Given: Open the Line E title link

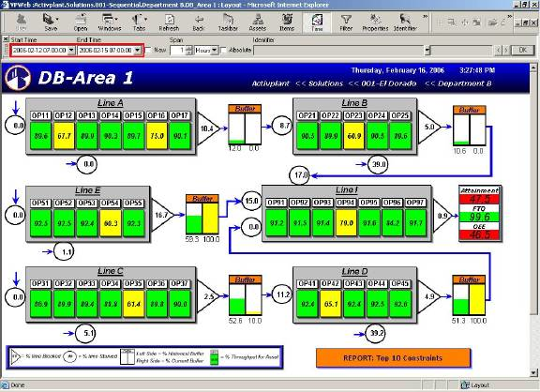Looking at the screenshot, I should pyautogui.click(x=87, y=190).
